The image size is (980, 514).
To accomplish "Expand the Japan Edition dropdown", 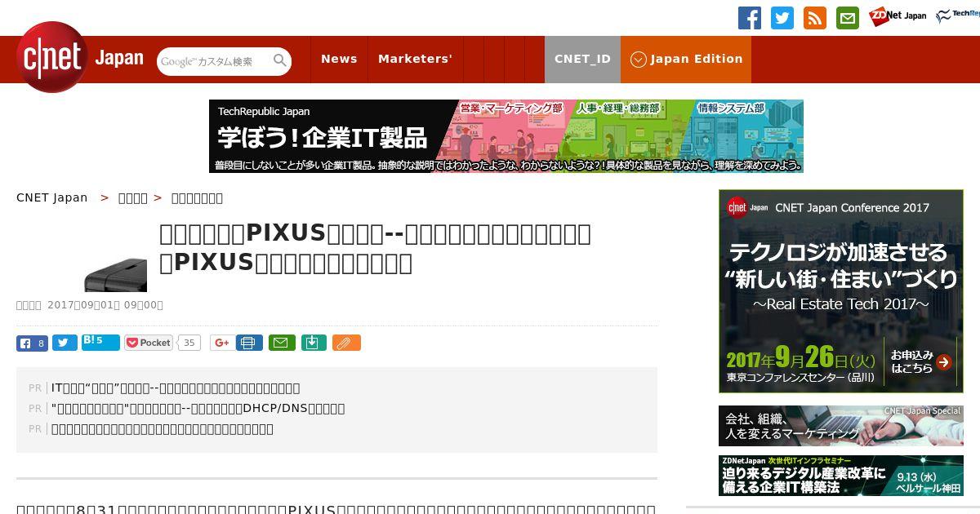I will coord(686,59).
